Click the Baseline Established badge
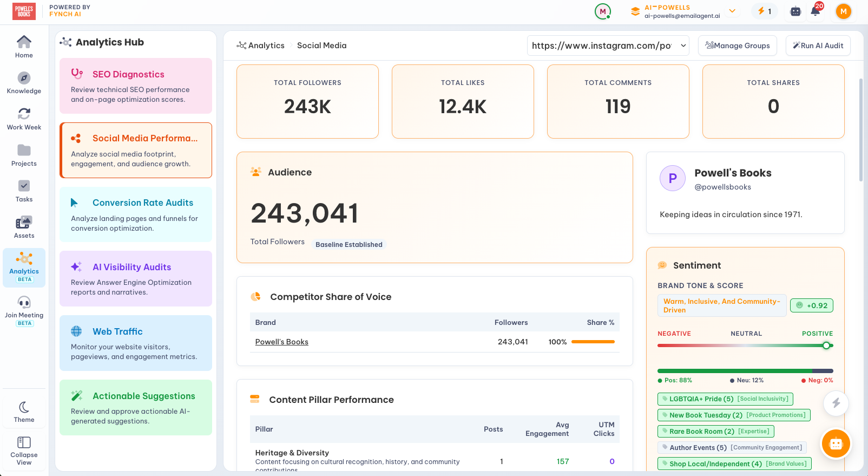Image resolution: width=868 pixels, height=476 pixels. 348,245
